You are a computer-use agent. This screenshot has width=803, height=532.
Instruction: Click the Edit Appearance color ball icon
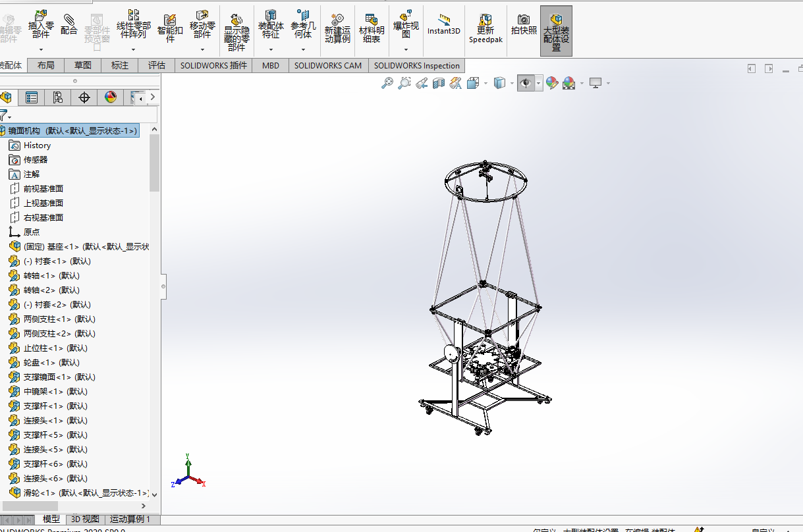[552, 83]
